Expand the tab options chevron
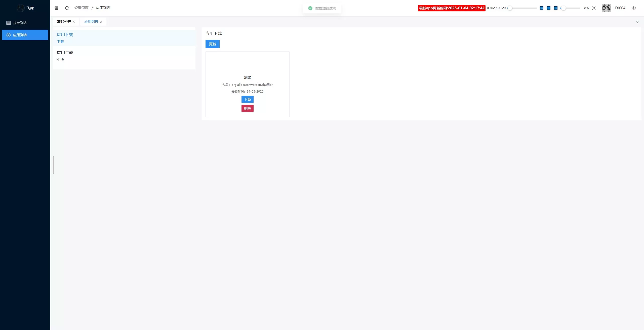Screen dimensions: 644x330 pos(637,21)
